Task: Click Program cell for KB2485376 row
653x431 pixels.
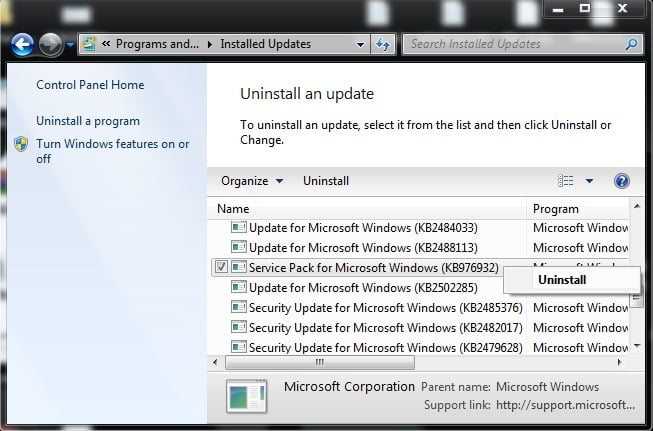Action: point(580,308)
